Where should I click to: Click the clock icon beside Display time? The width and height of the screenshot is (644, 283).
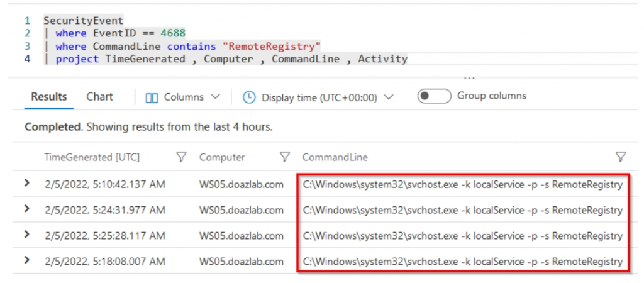pyautogui.click(x=249, y=97)
